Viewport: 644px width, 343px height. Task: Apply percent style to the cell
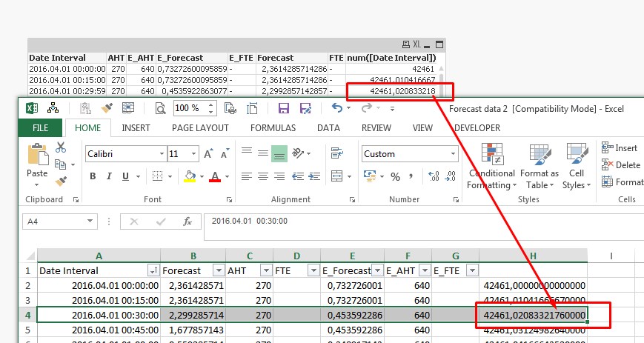click(395, 176)
